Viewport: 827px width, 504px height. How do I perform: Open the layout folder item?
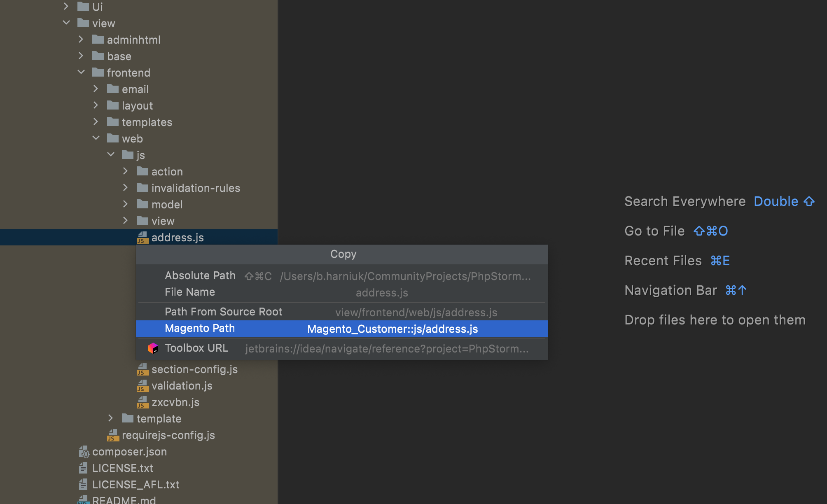coord(137,106)
